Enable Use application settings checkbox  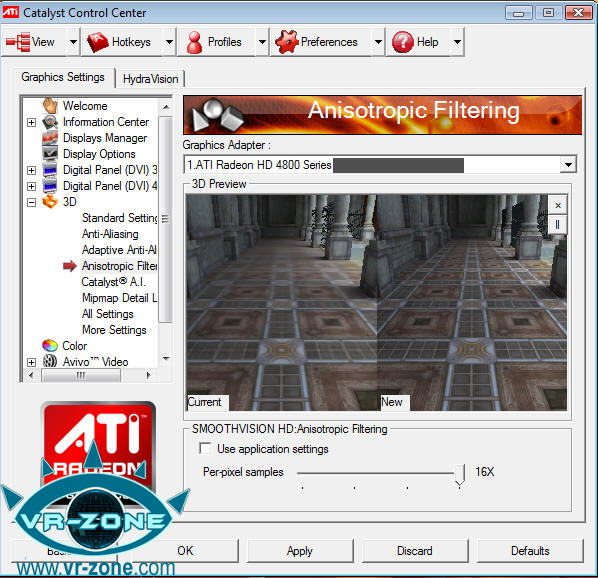[205, 448]
